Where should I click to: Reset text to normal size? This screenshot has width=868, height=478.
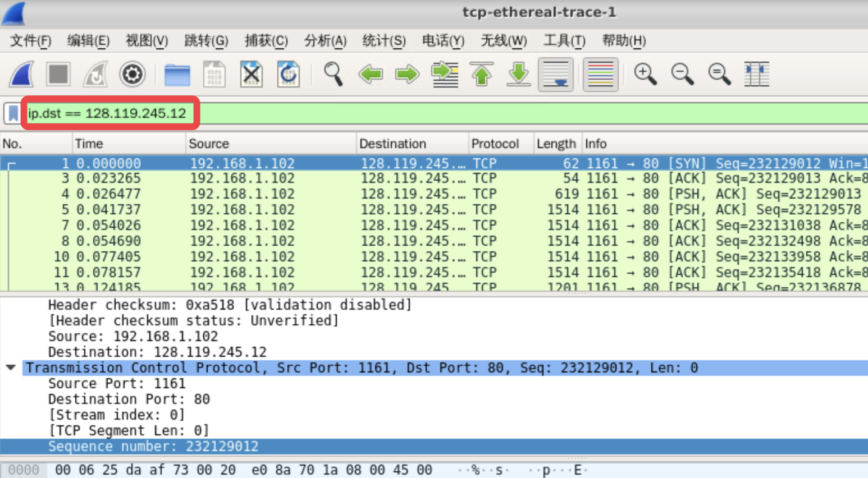pyautogui.click(x=719, y=74)
